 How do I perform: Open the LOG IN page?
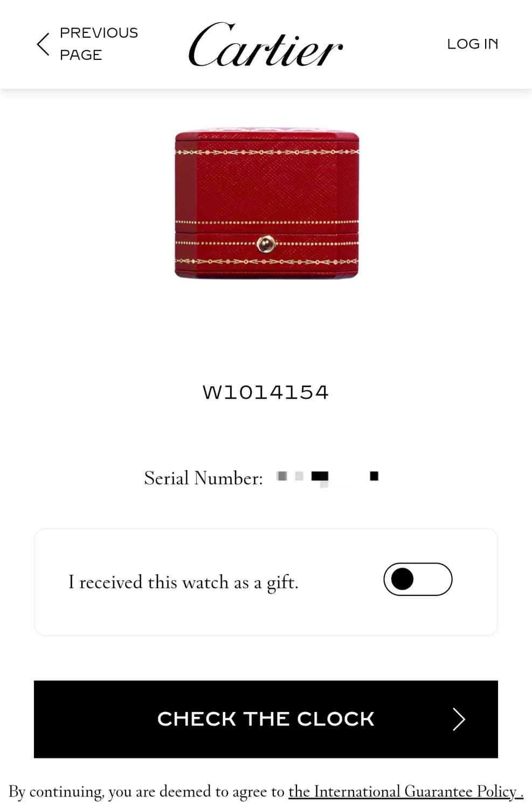[x=473, y=44]
